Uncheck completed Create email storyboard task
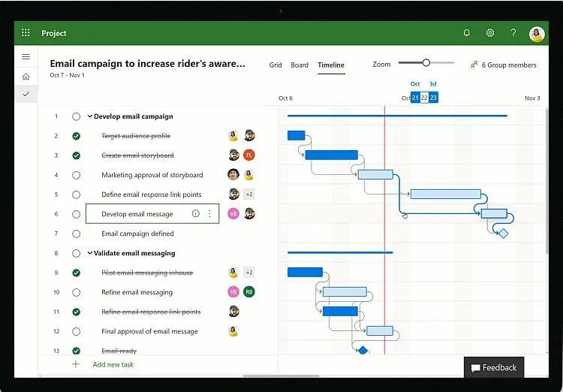563x392 pixels. click(76, 155)
